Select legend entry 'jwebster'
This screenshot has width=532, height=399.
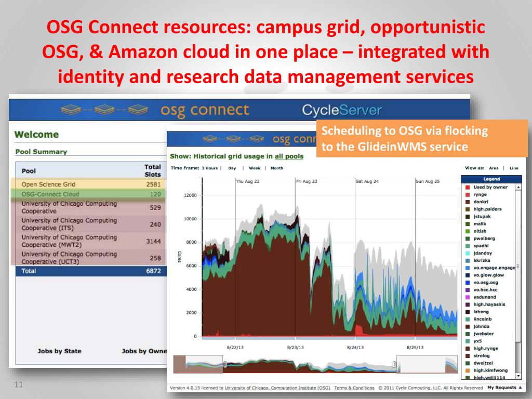pyautogui.click(x=484, y=334)
